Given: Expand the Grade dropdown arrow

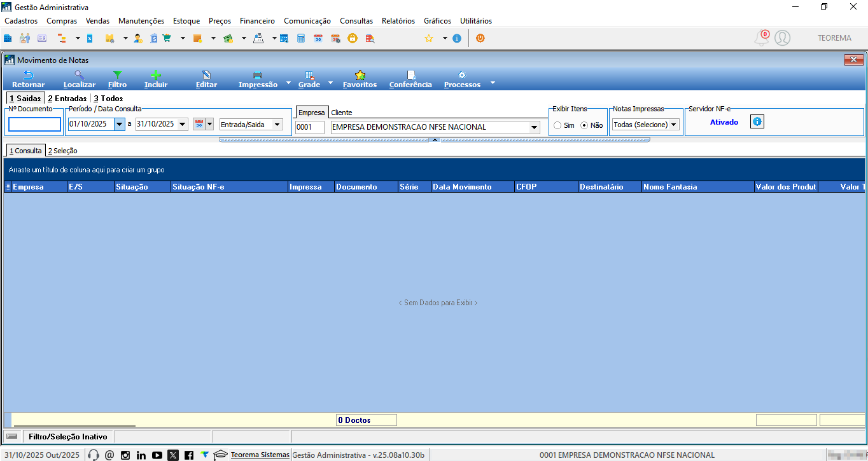Looking at the screenshot, I should [330, 83].
